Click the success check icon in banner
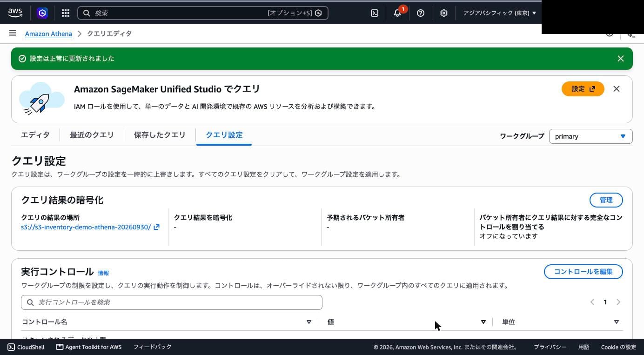The width and height of the screenshot is (644, 355). 22,59
